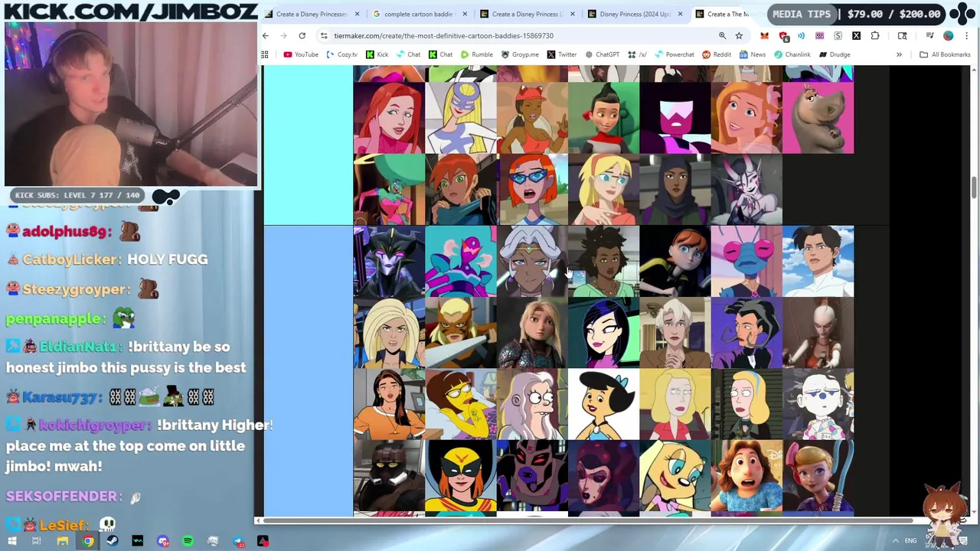
Task: Select the woman wearing a dark hijab
Action: (675, 190)
